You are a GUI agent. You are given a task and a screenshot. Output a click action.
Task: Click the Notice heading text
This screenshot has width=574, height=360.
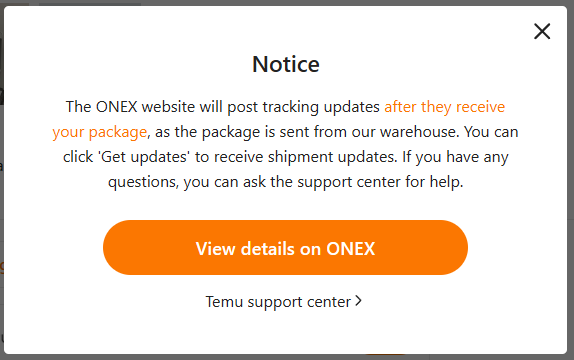pos(286,64)
